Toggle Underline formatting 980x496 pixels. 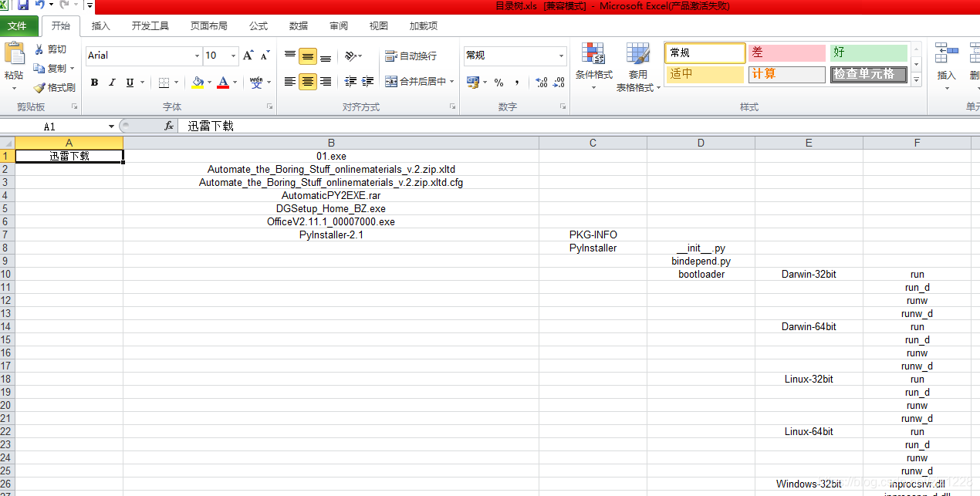pos(130,83)
